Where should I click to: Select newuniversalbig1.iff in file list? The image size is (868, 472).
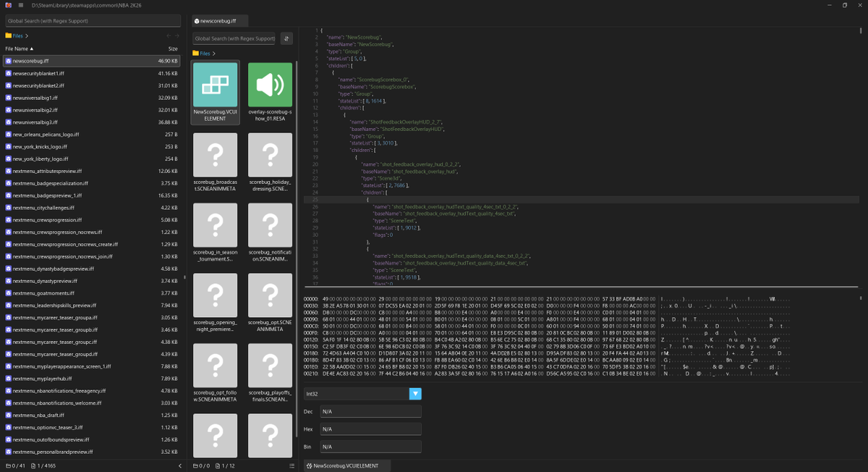(x=93, y=98)
